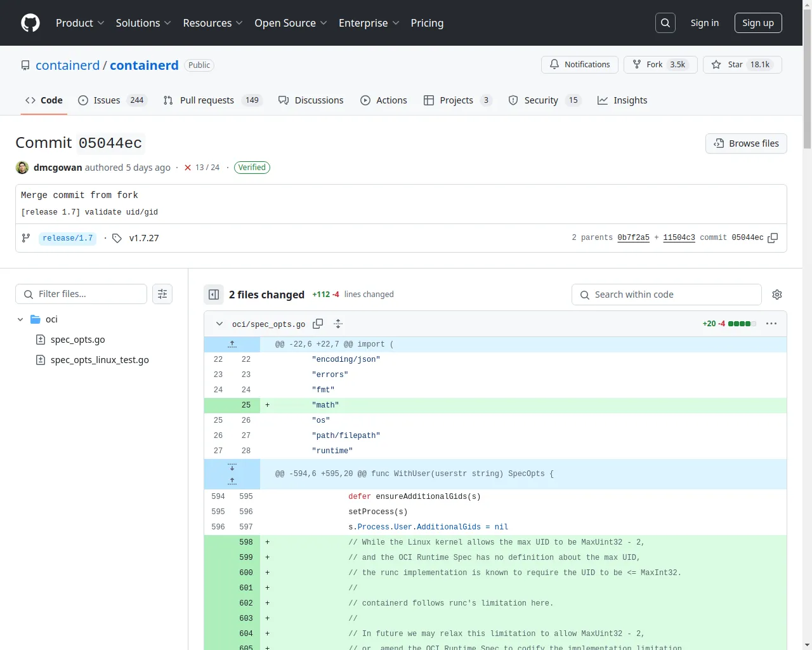This screenshot has height=650, width=812.
Task: Open parent commit 11504c3
Action: 679,237
